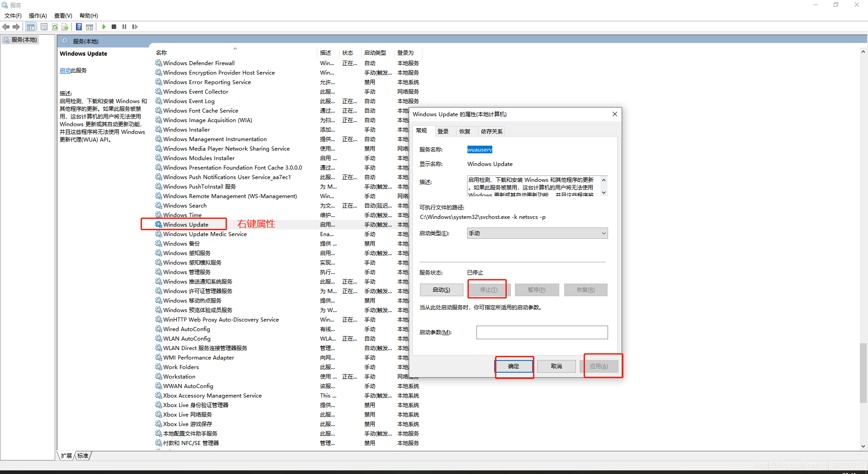The image size is (868, 474).
Task: Toggle the show/hide action pane toolbar icon
Action: 90,27
